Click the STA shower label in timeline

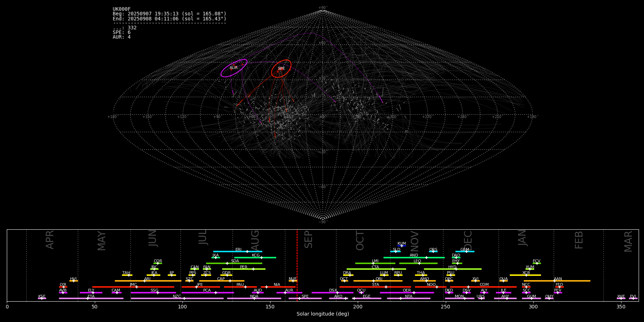pos(376,285)
